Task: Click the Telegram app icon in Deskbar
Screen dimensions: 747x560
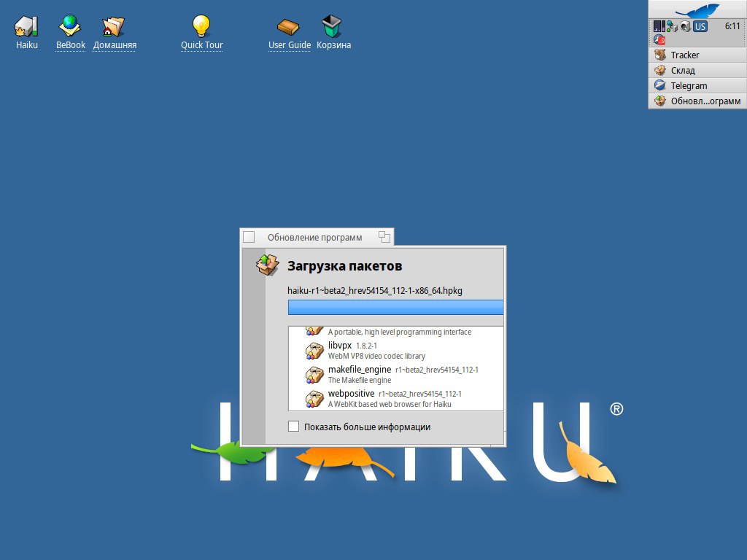Action: [x=659, y=85]
